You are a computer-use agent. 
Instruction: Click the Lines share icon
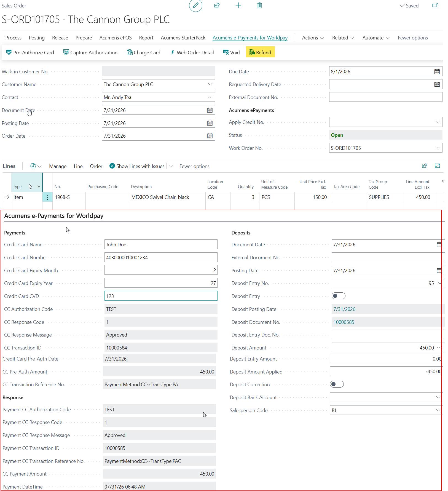coord(425,166)
